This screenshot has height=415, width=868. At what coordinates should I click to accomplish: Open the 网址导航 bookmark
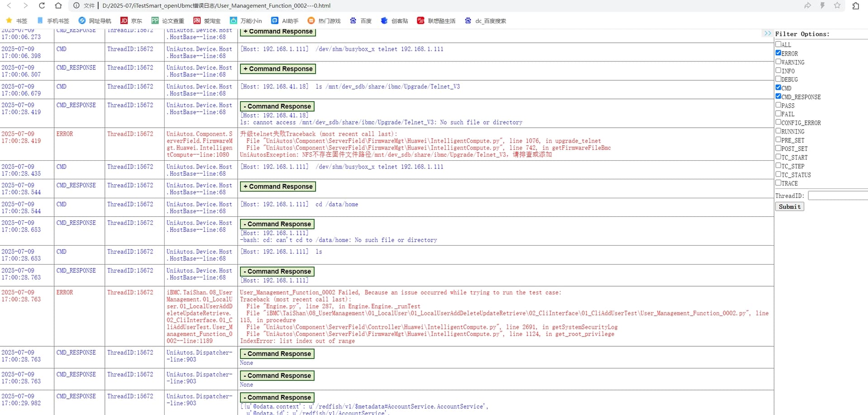[95, 21]
